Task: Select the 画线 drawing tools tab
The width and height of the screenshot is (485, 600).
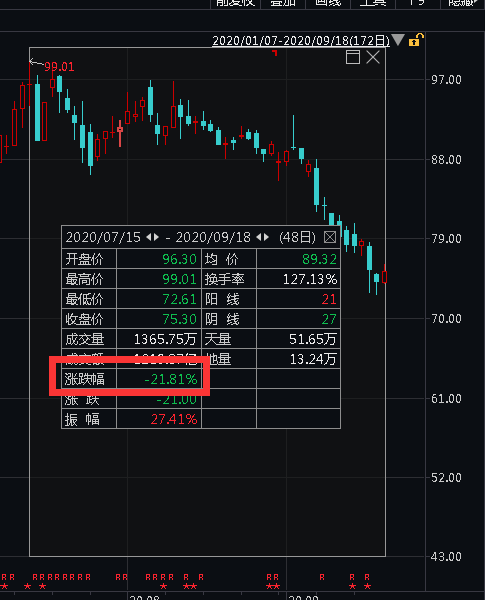Action: click(328, 3)
